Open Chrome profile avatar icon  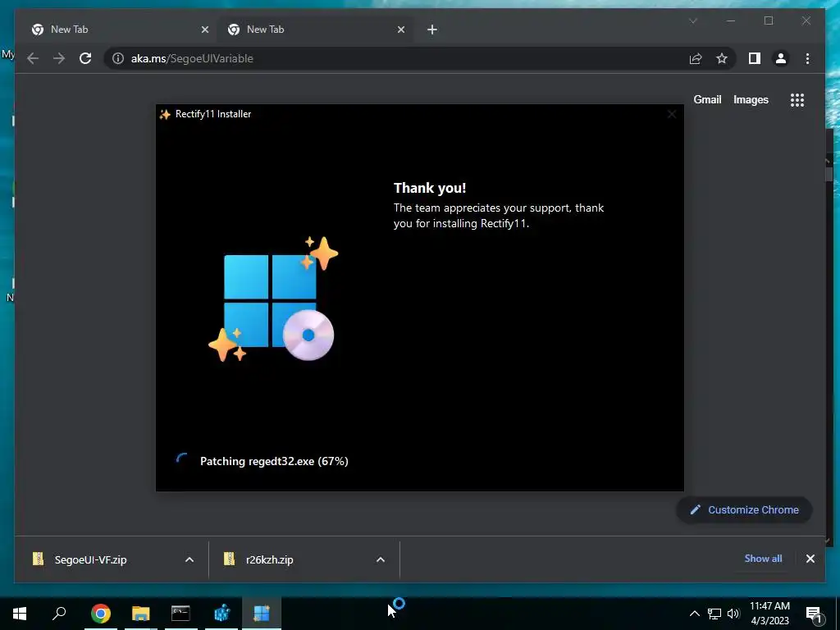point(781,58)
